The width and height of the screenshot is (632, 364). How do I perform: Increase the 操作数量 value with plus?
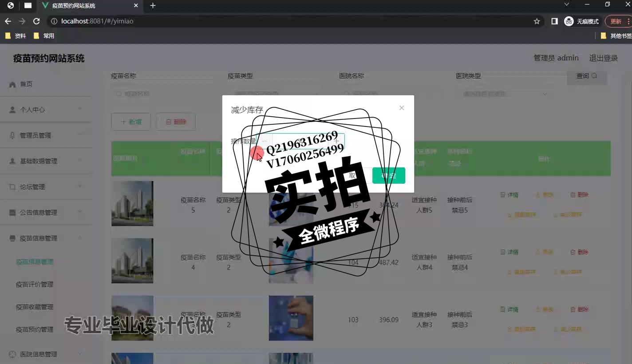336,141
